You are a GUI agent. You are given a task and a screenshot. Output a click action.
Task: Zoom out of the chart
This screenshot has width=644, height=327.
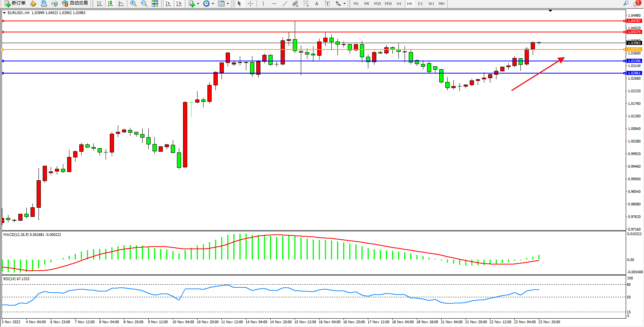(144, 3)
